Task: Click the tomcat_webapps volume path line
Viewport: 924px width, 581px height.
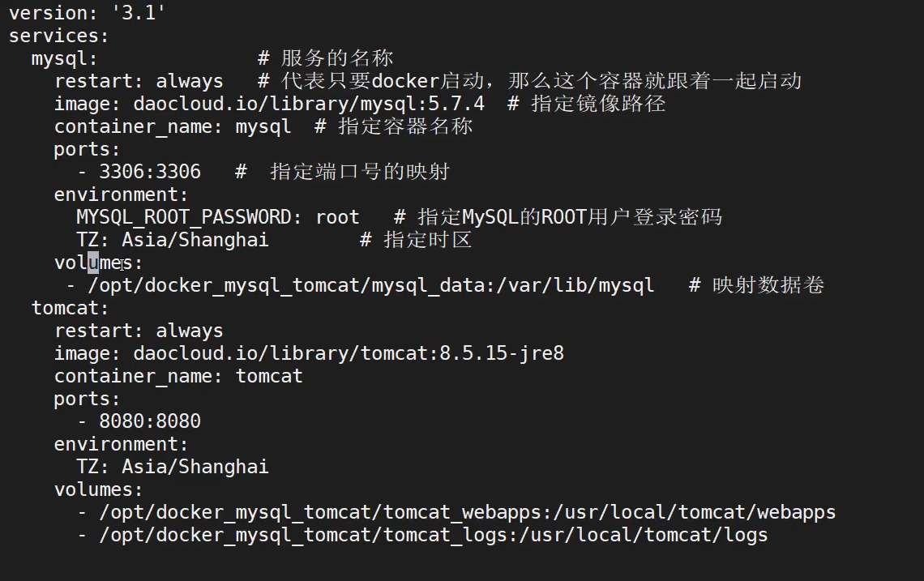Action: point(467,512)
